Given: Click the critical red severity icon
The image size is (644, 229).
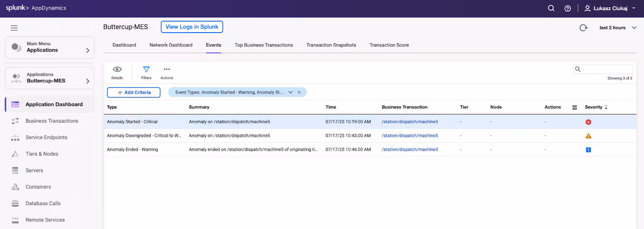Looking at the screenshot, I should point(588,122).
